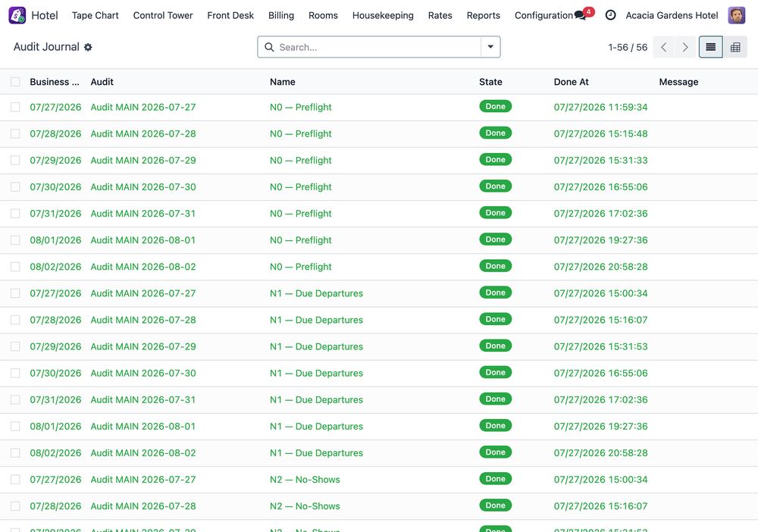
Task: Open the Billing menu
Action: [x=281, y=15]
